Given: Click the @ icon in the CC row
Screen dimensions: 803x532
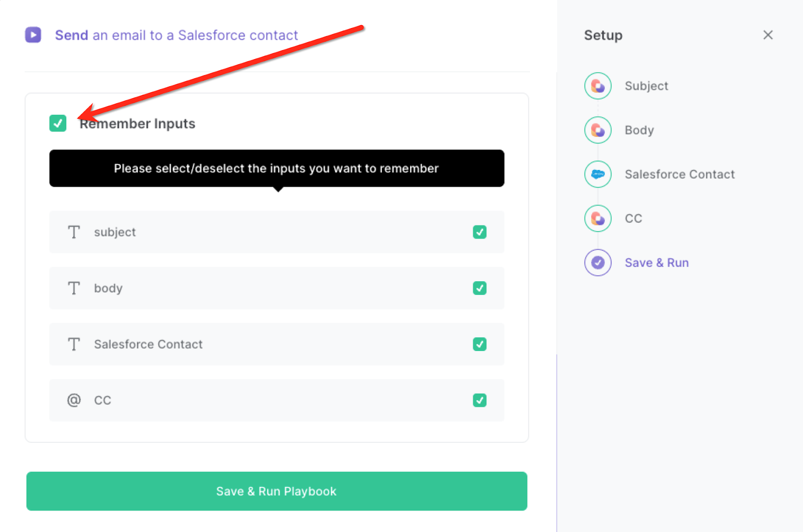Looking at the screenshot, I should click(x=74, y=400).
